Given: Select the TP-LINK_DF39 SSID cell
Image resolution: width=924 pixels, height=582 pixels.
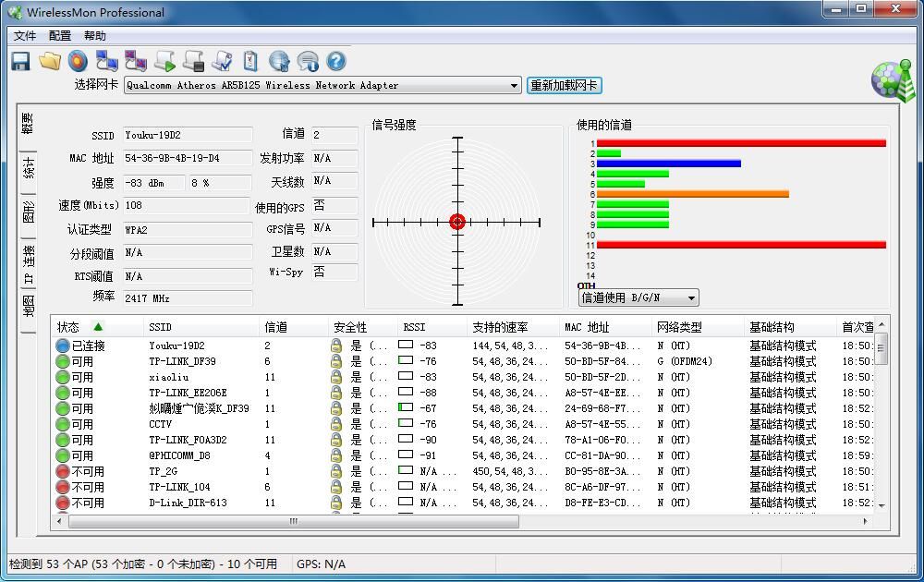Looking at the screenshot, I should [182, 361].
